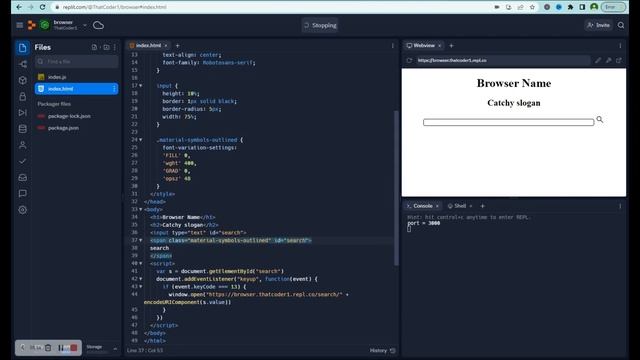Open the hamburger menu at top left

pos(20,25)
